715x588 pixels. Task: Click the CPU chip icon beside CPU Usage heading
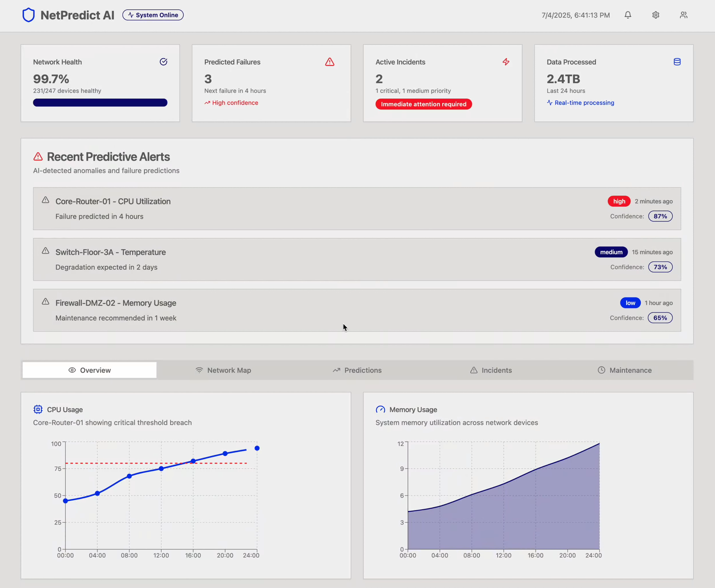coord(38,409)
